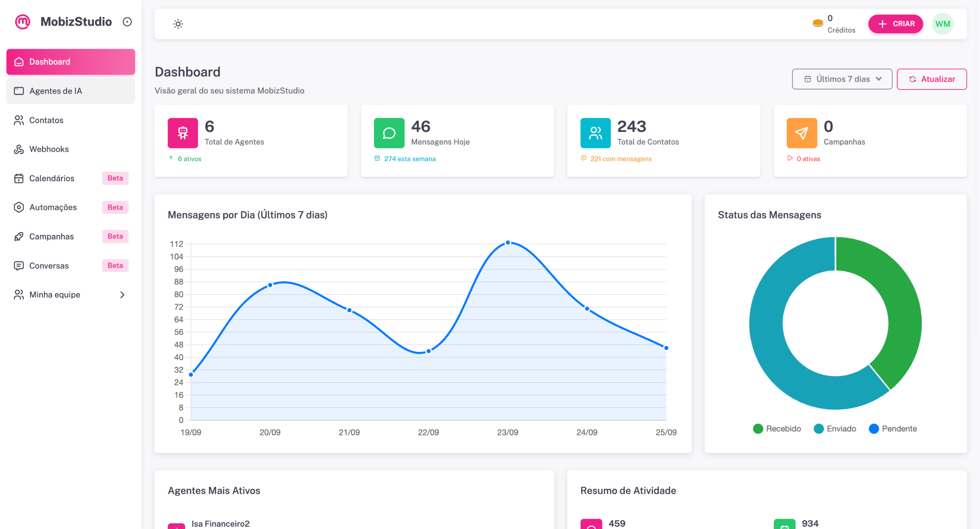Click the pink robot Total de Agentes icon

tap(183, 133)
